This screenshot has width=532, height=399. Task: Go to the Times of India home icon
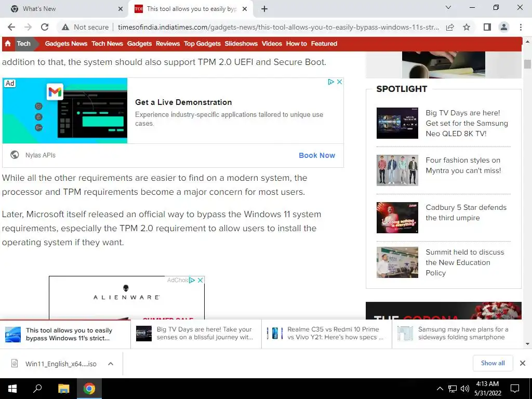(x=8, y=44)
